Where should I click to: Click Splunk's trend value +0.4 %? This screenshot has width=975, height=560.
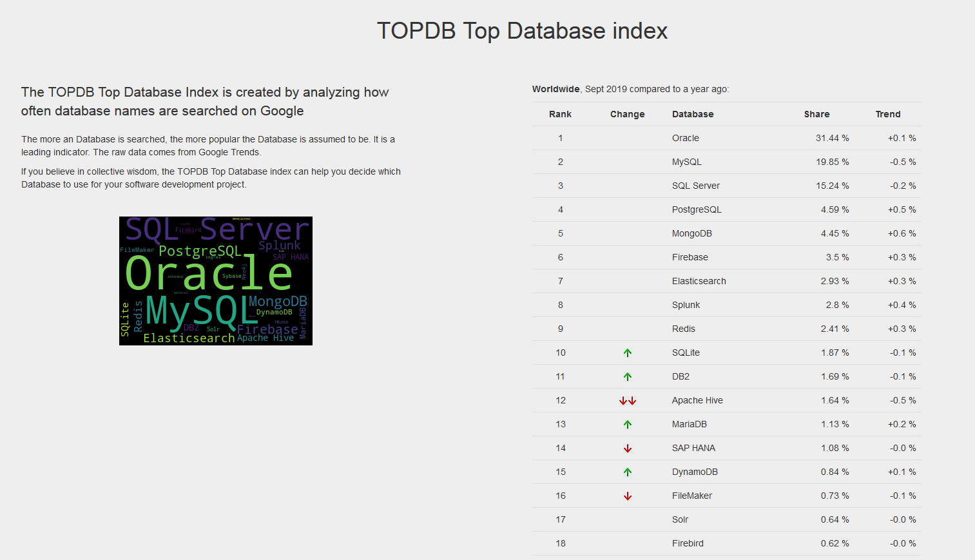[902, 305]
